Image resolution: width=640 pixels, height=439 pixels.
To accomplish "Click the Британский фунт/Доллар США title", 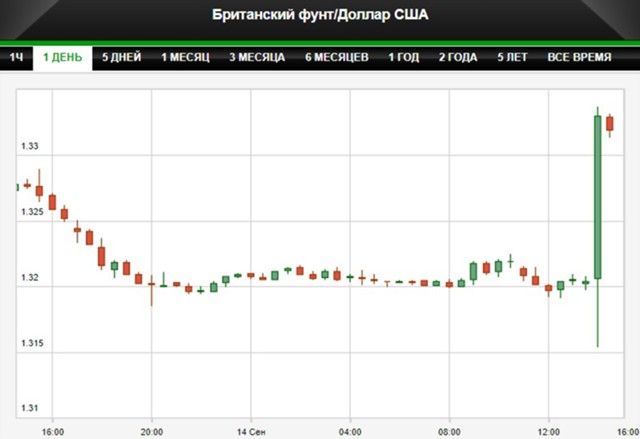I will pos(320,15).
